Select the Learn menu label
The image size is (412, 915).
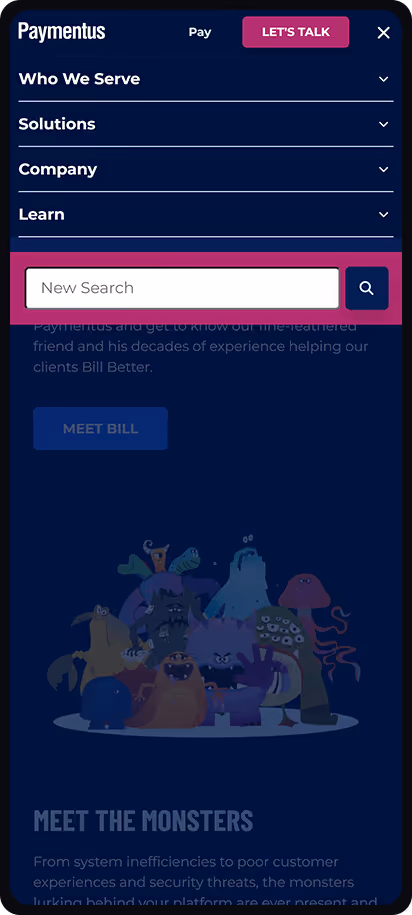tap(41, 215)
